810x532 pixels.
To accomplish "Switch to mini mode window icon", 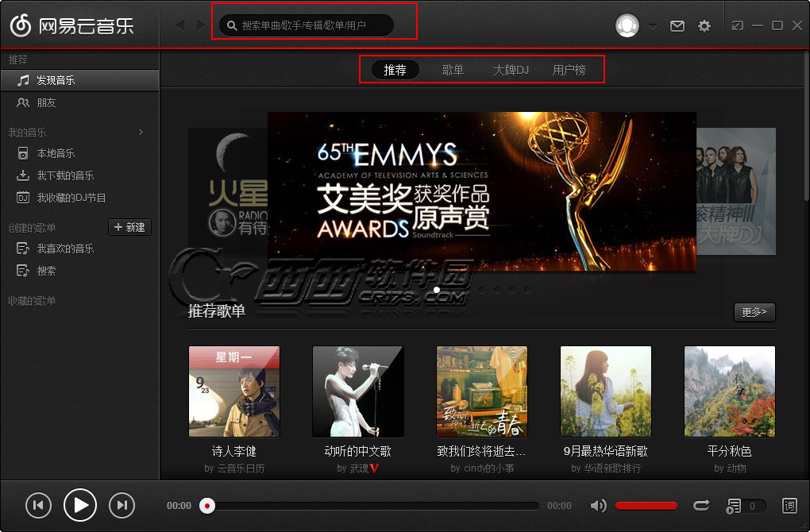I will [738, 25].
